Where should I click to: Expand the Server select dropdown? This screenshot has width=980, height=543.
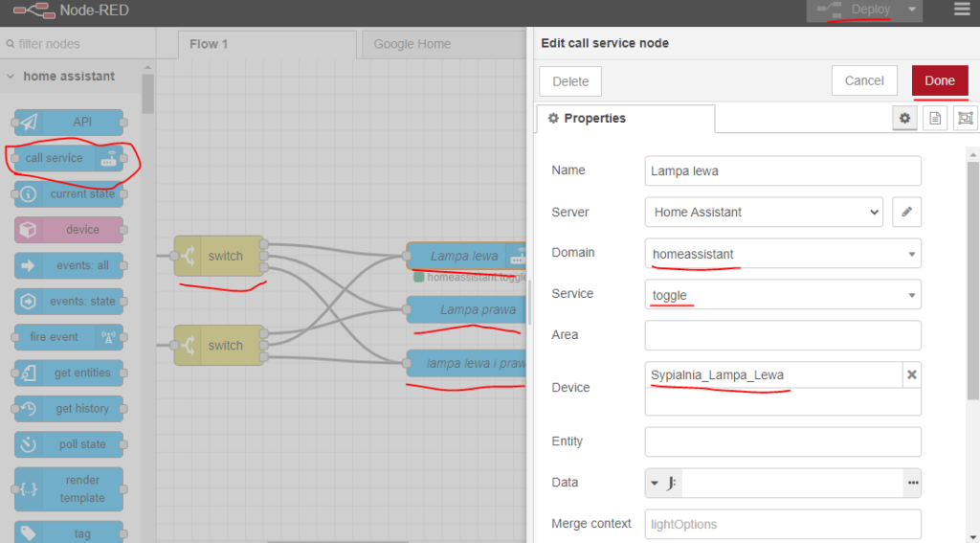tap(764, 212)
